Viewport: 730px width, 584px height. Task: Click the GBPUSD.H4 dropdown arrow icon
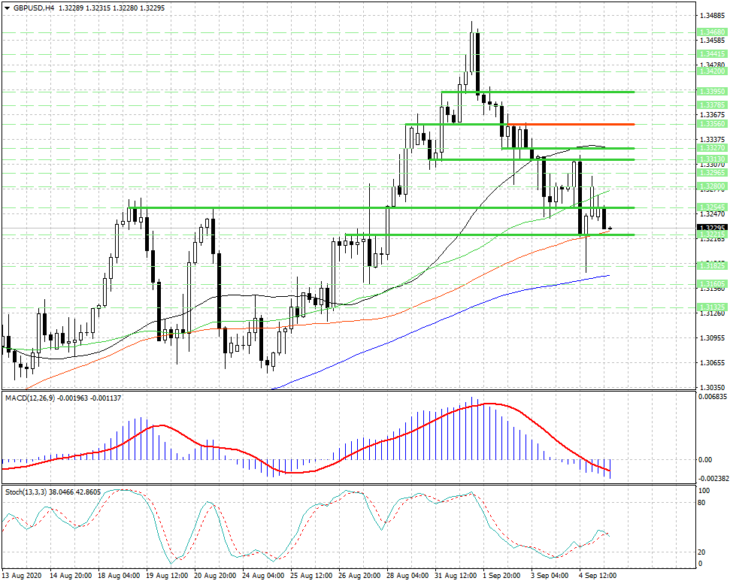point(7,8)
